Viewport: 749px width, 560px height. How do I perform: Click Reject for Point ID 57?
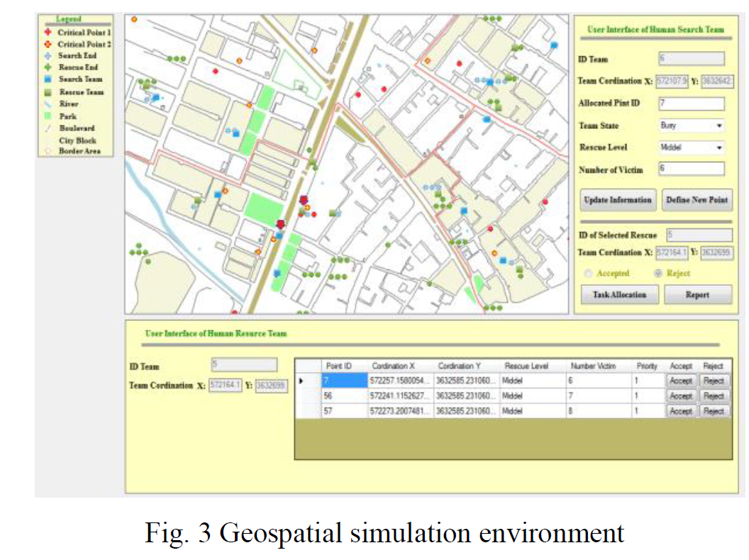[x=714, y=410]
